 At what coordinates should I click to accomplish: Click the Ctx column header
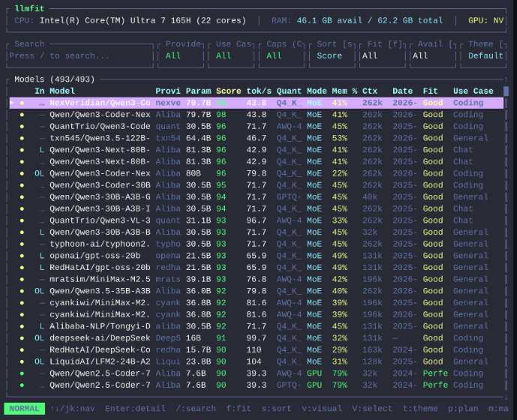[x=370, y=91]
